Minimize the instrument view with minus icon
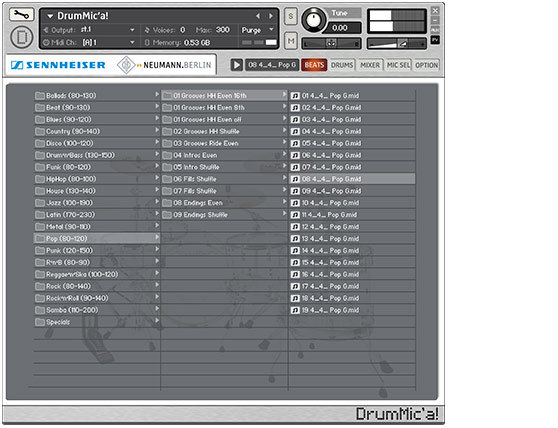The width and height of the screenshot is (558, 428). click(x=435, y=20)
